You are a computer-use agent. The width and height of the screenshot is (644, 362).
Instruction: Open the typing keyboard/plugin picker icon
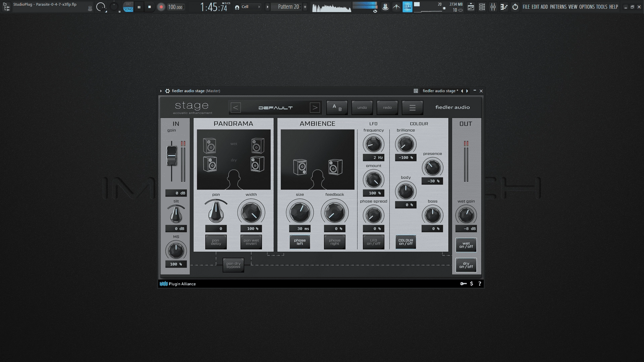pyautogui.click(x=385, y=7)
